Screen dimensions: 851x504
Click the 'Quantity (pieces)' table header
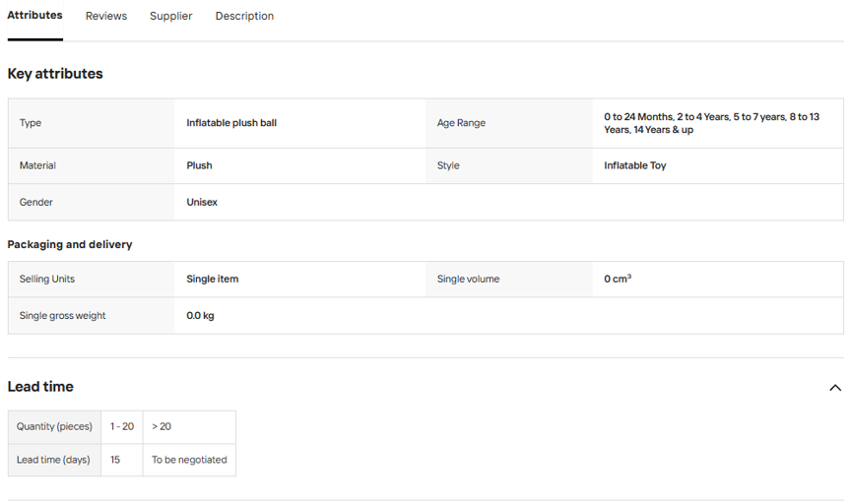click(54, 426)
